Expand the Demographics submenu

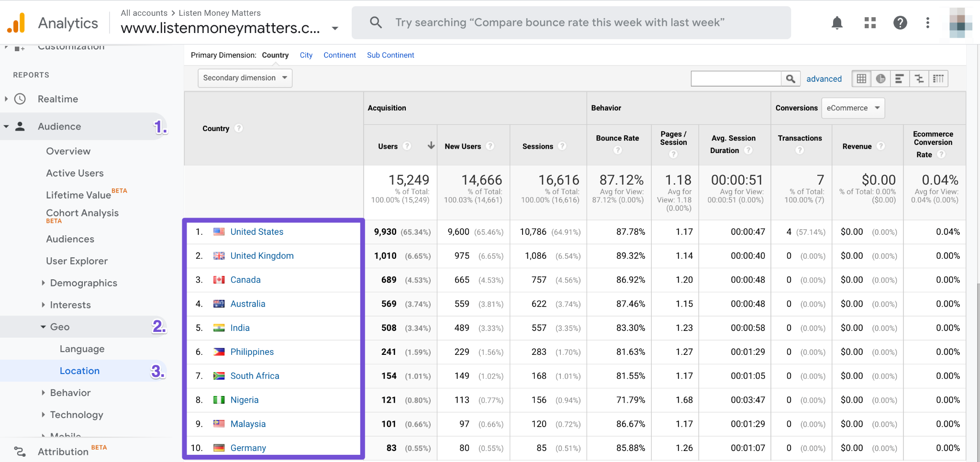(43, 283)
